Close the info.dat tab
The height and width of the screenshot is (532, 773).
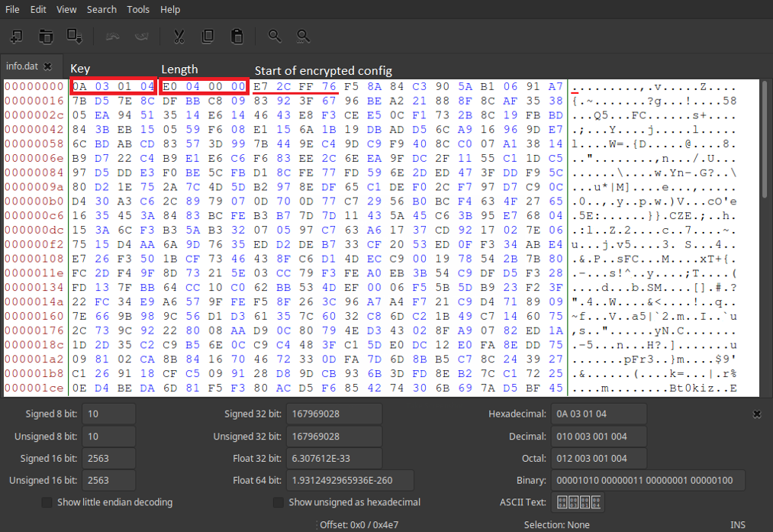click(47, 66)
